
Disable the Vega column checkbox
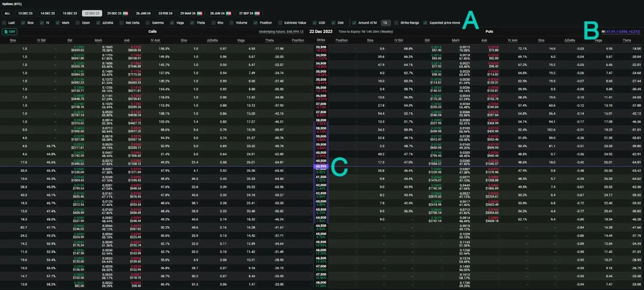[x=172, y=23]
